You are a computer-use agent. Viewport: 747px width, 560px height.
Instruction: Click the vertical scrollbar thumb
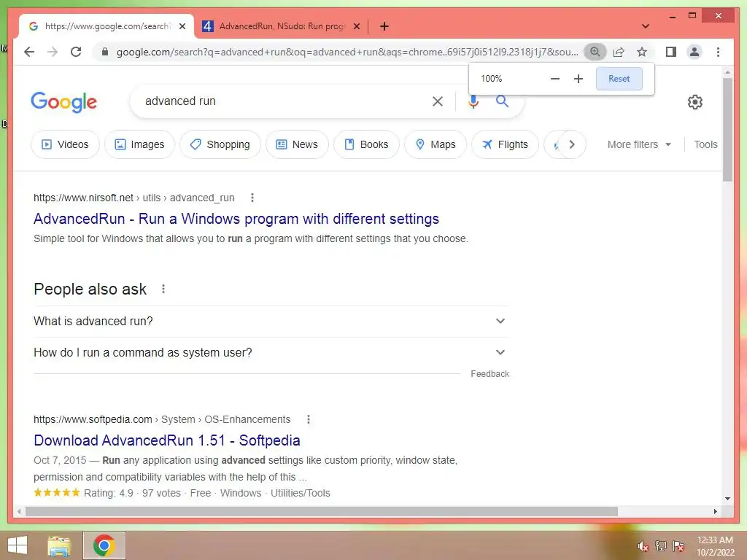pos(727,130)
